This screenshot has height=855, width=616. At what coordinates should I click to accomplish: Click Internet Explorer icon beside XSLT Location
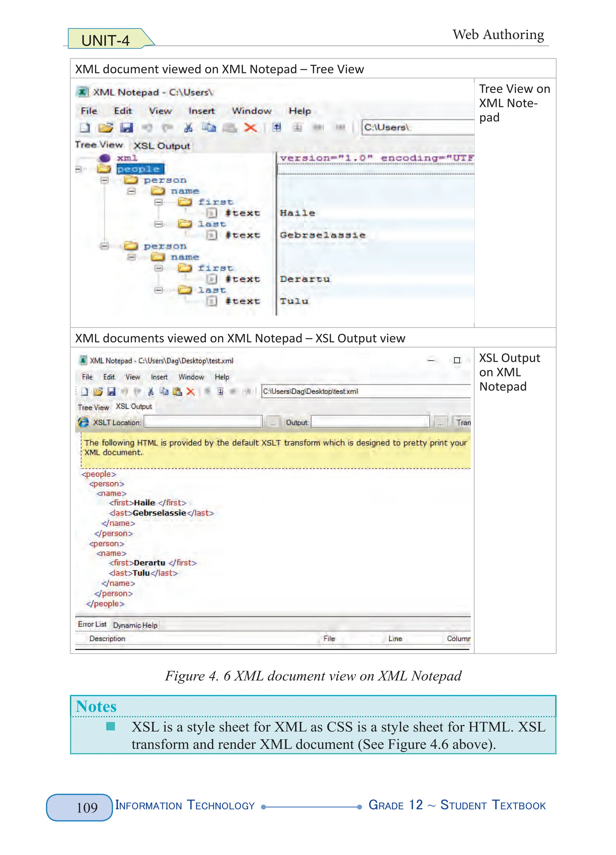(83, 422)
